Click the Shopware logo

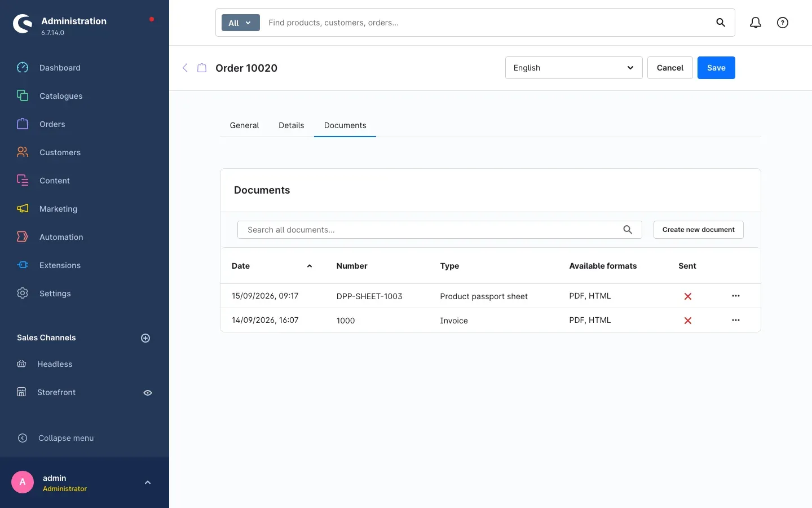(x=23, y=24)
